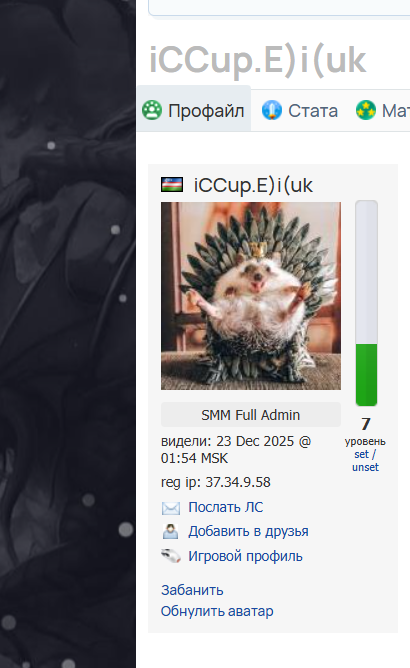Viewport: 410px width, 668px height.
Task: Click Обнулить аватар link
Action: click(217, 611)
